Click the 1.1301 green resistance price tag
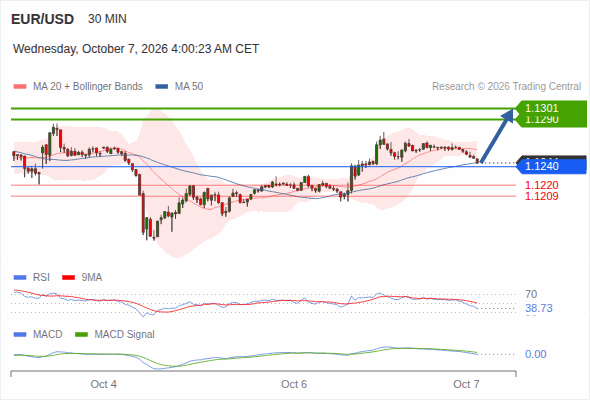This screenshot has width=590, height=400. (552, 108)
